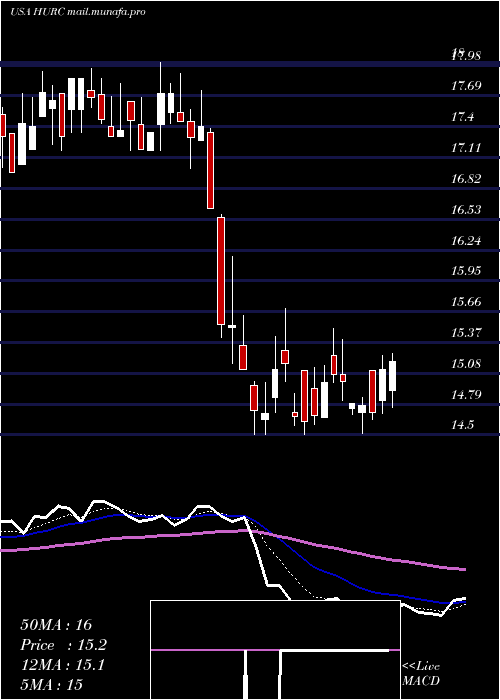Click the 15.08 price axis label

pyautogui.click(x=466, y=364)
